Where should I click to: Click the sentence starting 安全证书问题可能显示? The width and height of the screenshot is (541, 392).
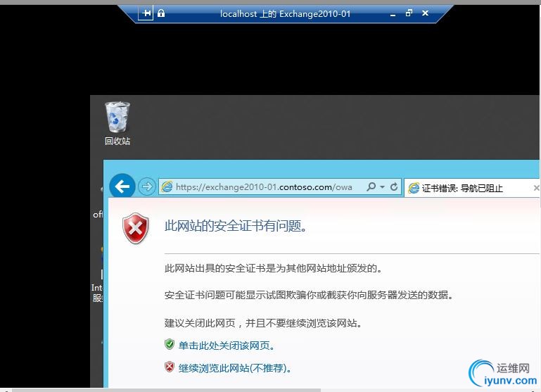(x=309, y=295)
